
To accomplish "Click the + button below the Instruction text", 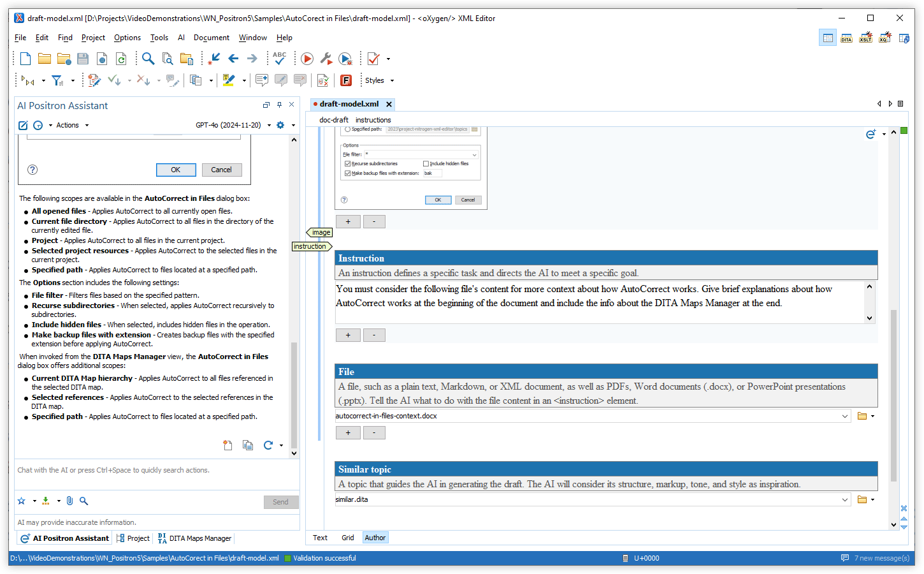I will pos(348,335).
